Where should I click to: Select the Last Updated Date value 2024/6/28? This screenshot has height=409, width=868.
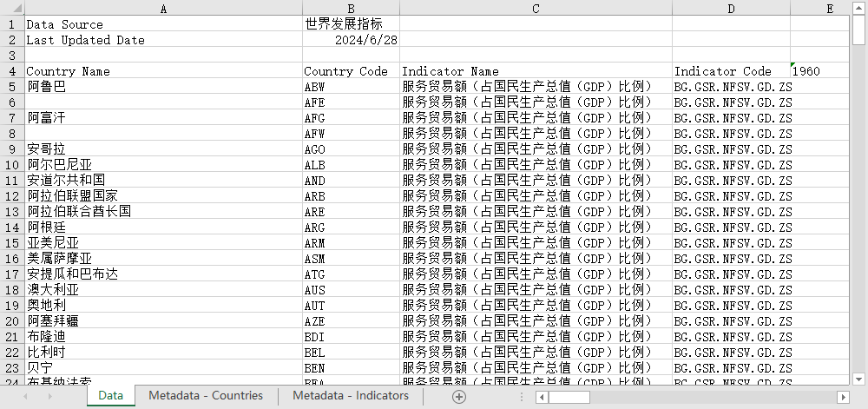pyautogui.click(x=350, y=40)
